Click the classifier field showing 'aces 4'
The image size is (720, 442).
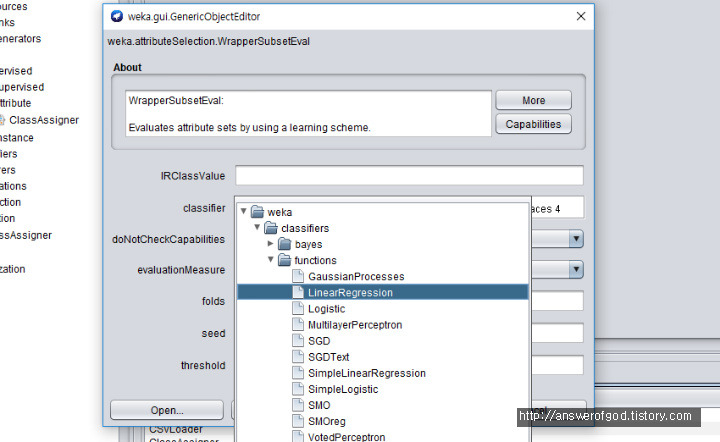pyautogui.click(x=557, y=208)
